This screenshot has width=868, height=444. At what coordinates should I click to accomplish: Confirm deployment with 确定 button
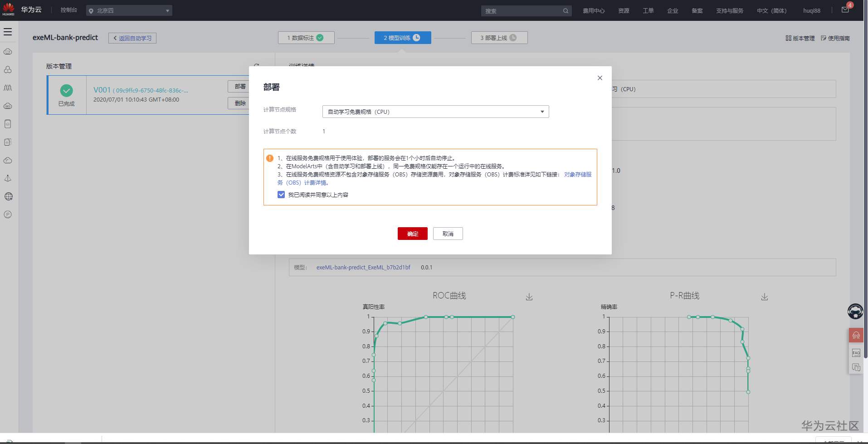click(412, 234)
